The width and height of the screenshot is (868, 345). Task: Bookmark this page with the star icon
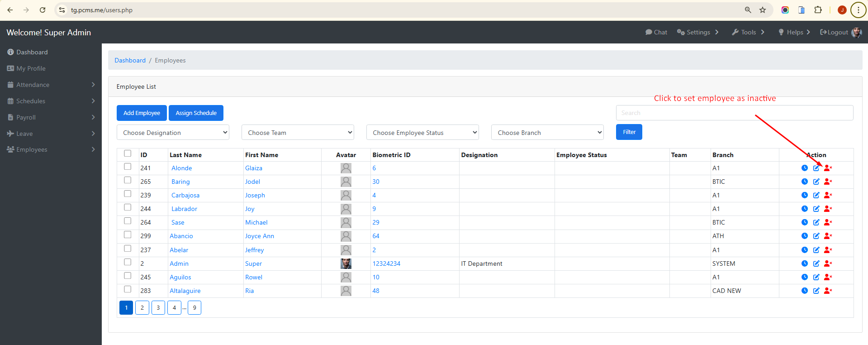[763, 10]
